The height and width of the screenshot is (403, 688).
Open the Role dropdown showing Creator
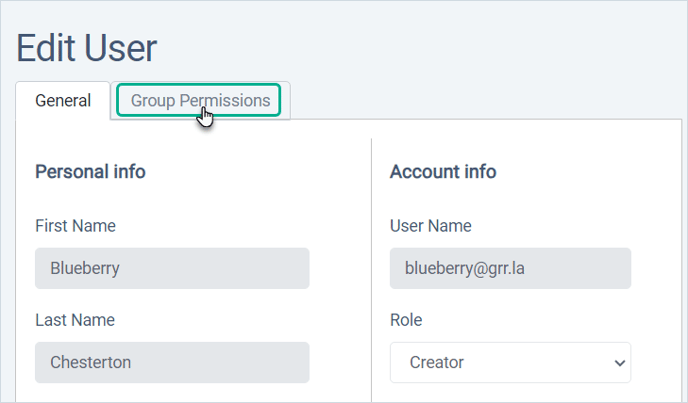click(510, 363)
